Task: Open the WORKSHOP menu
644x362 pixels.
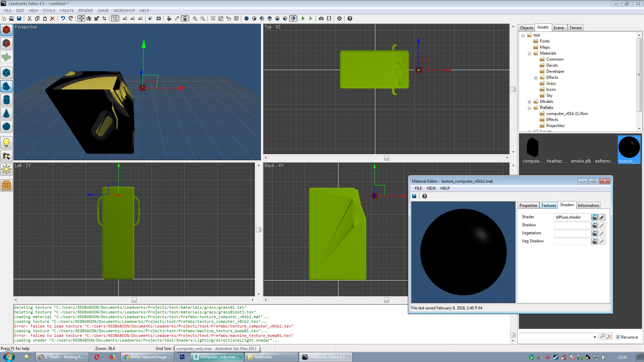Action: [x=124, y=10]
